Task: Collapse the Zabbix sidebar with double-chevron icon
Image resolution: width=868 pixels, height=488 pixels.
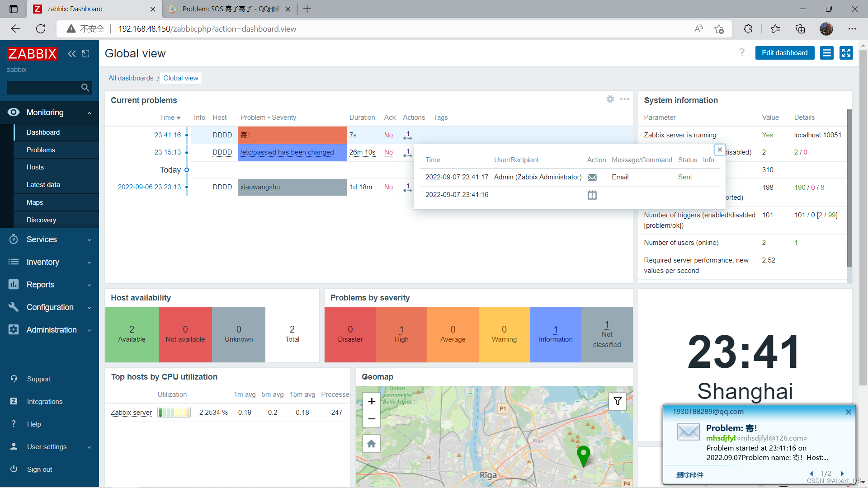Action: pos(72,54)
